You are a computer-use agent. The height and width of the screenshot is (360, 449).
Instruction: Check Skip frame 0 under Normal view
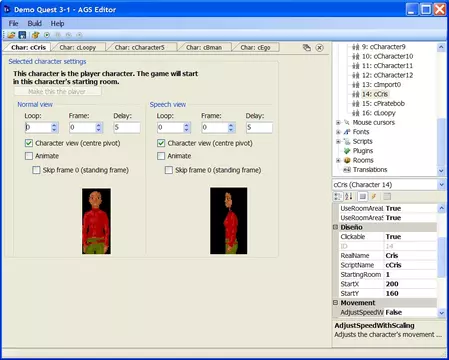point(36,170)
